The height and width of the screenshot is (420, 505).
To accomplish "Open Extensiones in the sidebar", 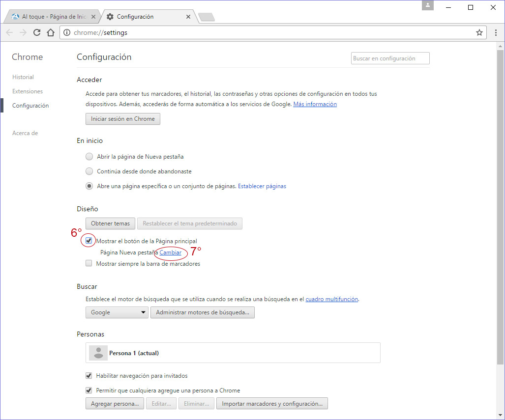I will click(28, 91).
